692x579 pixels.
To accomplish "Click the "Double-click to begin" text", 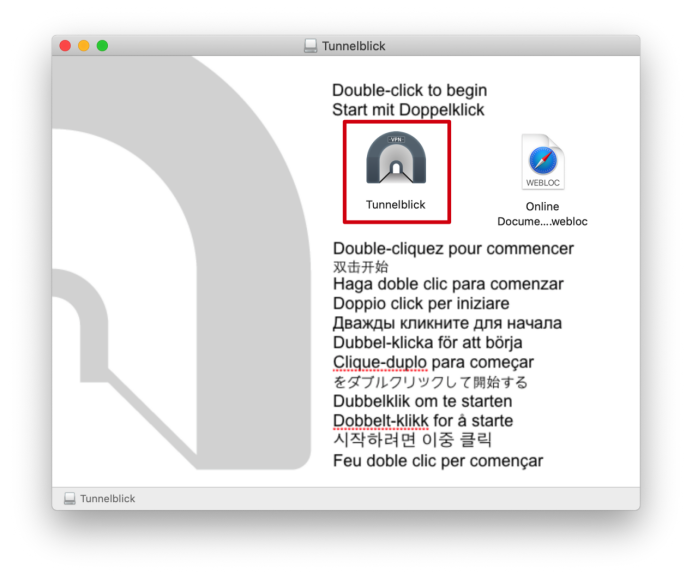I will [x=409, y=90].
